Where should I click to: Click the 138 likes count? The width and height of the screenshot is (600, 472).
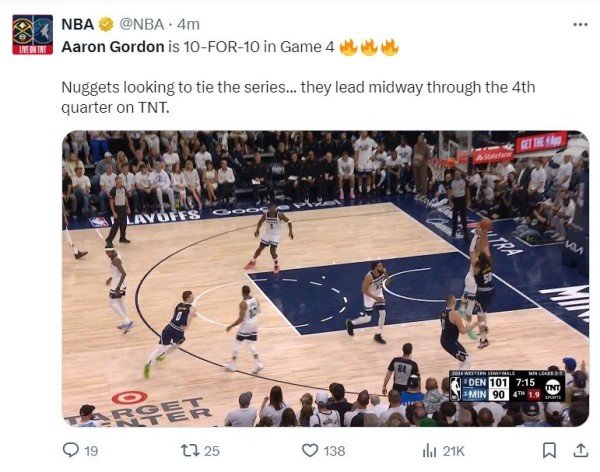(x=334, y=451)
